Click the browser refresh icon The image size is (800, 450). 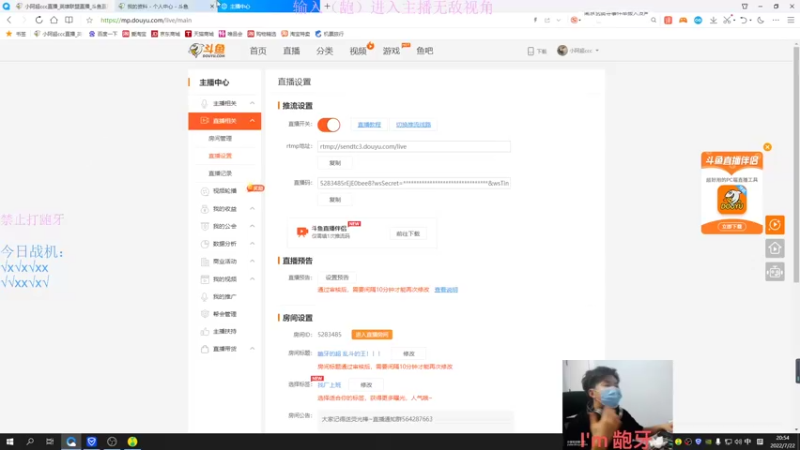point(39,20)
